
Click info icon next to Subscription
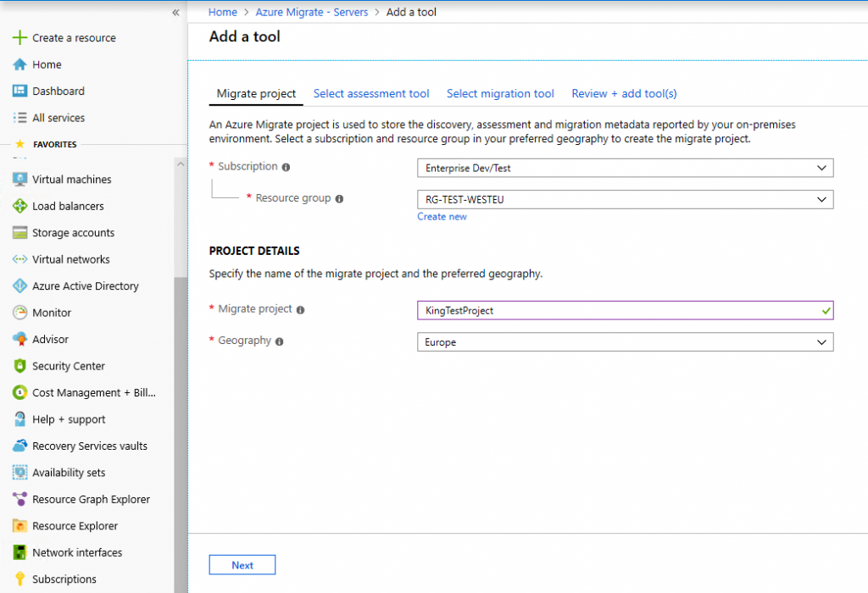[286, 167]
